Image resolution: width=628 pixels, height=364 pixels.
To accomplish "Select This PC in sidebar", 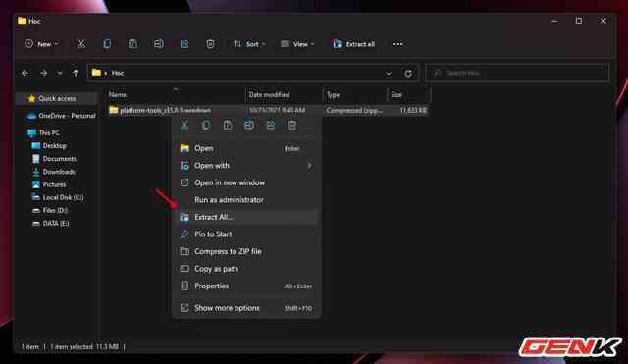I will [x=44, y=133].
